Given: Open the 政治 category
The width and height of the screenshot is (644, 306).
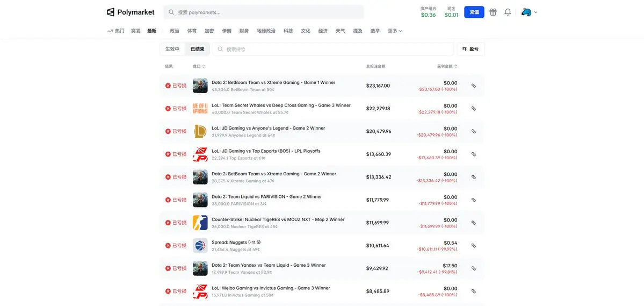Looking at the screenshot, I should [x=175, y=31].
